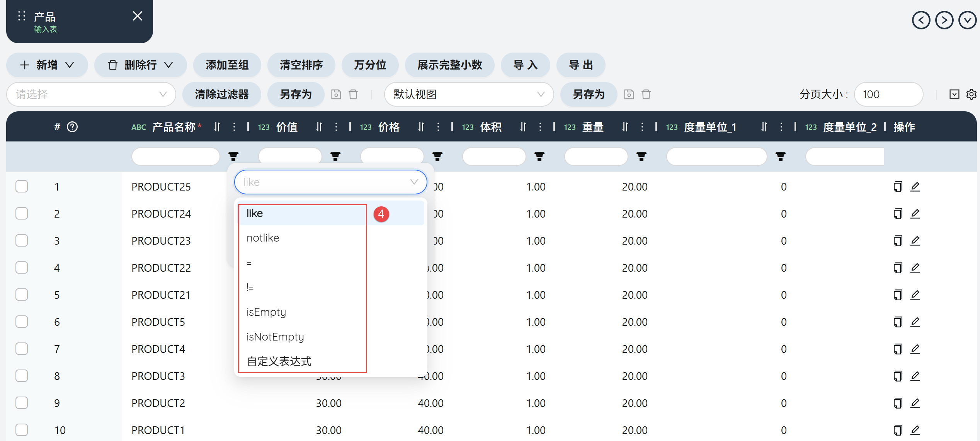
Task: Select 自定义表达式 from operator list
Action: [279, 361]
